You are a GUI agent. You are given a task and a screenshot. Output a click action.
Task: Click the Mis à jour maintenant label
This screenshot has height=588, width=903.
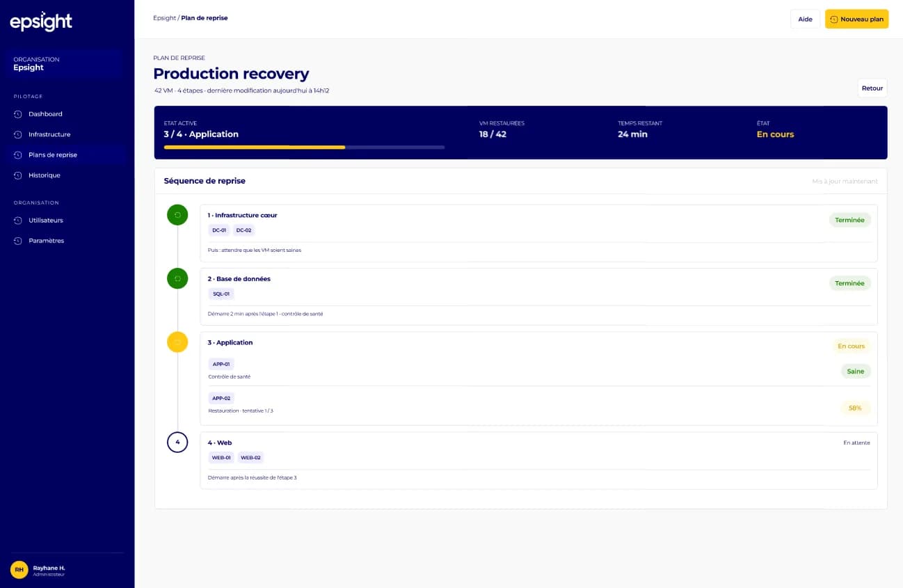(x=845, y=182)
